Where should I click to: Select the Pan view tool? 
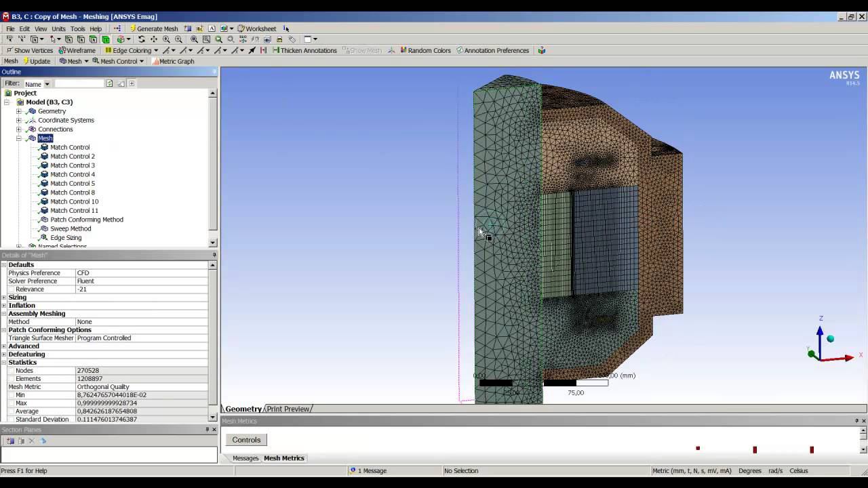[153, 39]
